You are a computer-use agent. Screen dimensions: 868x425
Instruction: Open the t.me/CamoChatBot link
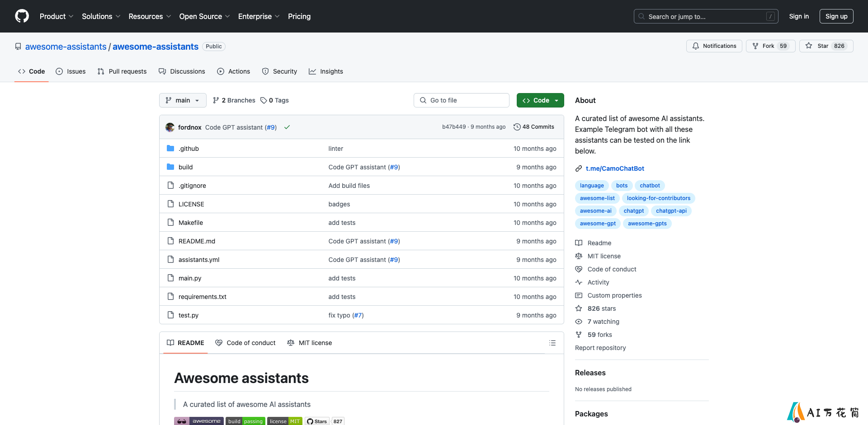[615, 168]
